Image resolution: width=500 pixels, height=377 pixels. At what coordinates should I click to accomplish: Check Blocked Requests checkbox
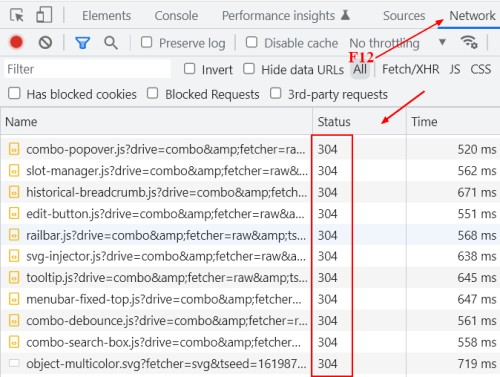153,94
